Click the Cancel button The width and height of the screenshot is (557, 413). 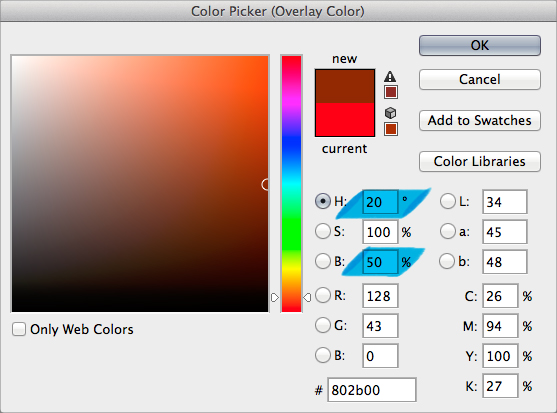pyautogui.click(x=480, y=79)
